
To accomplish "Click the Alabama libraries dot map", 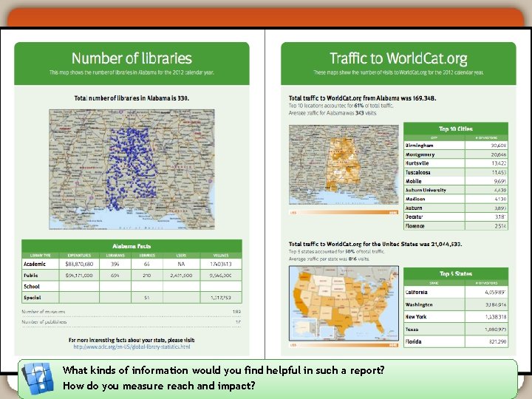I will 132,169.
